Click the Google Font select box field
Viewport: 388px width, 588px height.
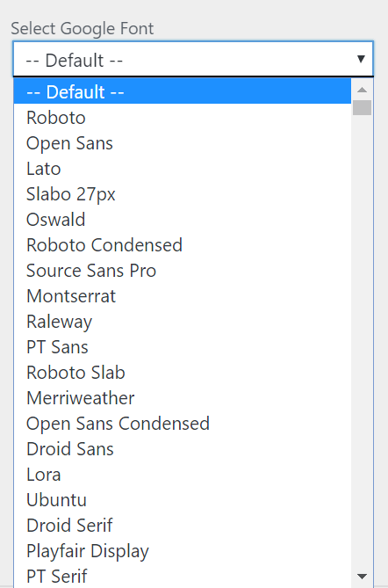193,59
